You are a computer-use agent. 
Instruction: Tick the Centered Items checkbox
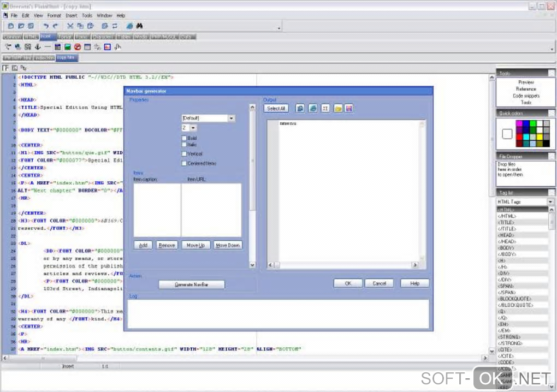point(184,163)
